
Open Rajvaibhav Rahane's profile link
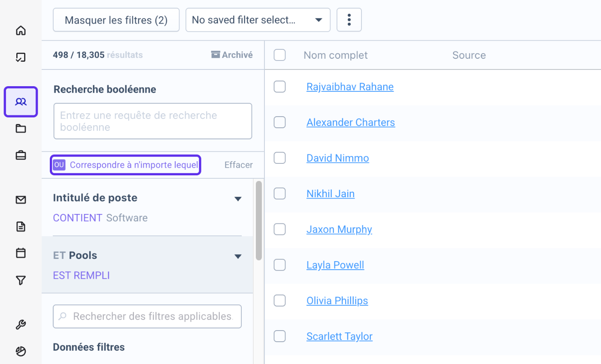(x=350, y=87)
